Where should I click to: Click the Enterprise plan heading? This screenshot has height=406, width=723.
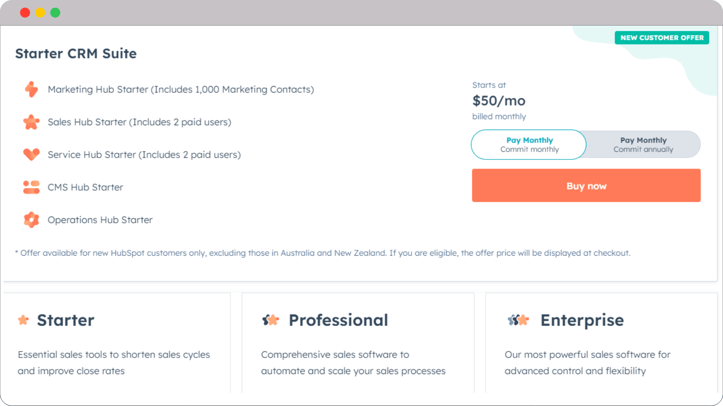tap(582, 320)
